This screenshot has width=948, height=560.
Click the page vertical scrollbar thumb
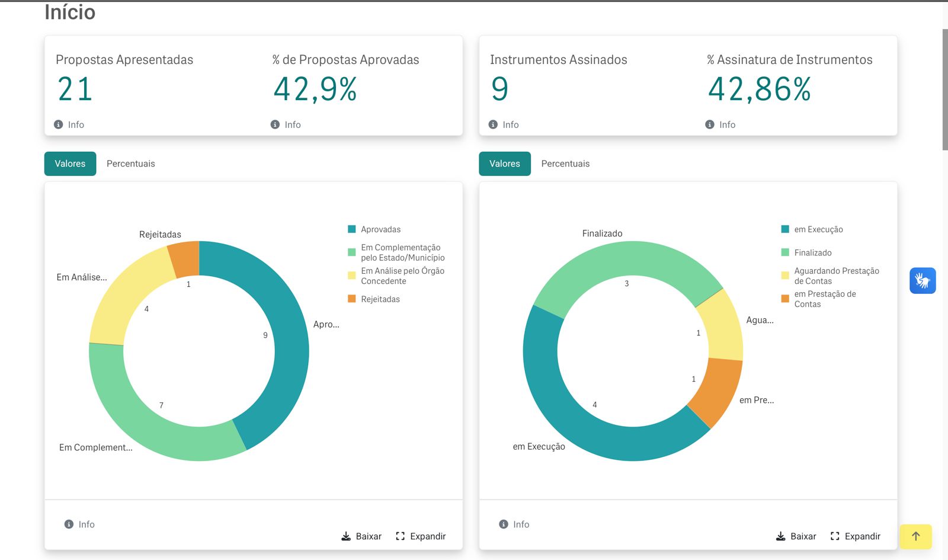945,89
